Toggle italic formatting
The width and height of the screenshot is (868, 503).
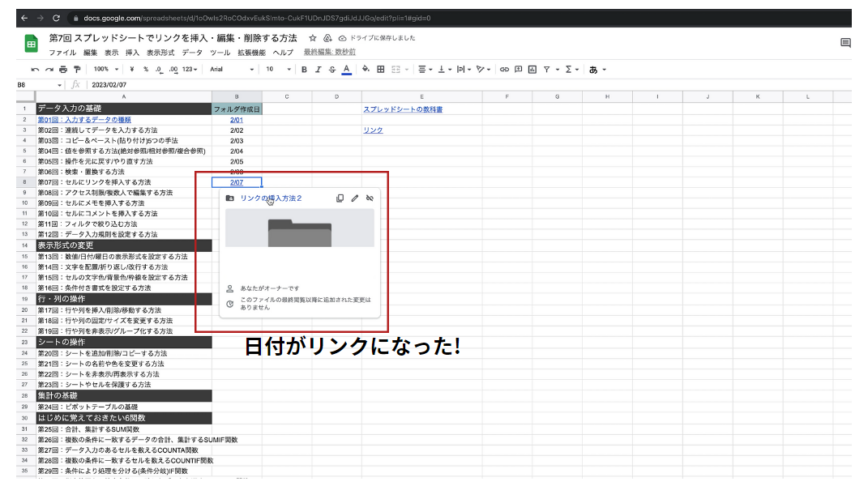tap(319, 70)
